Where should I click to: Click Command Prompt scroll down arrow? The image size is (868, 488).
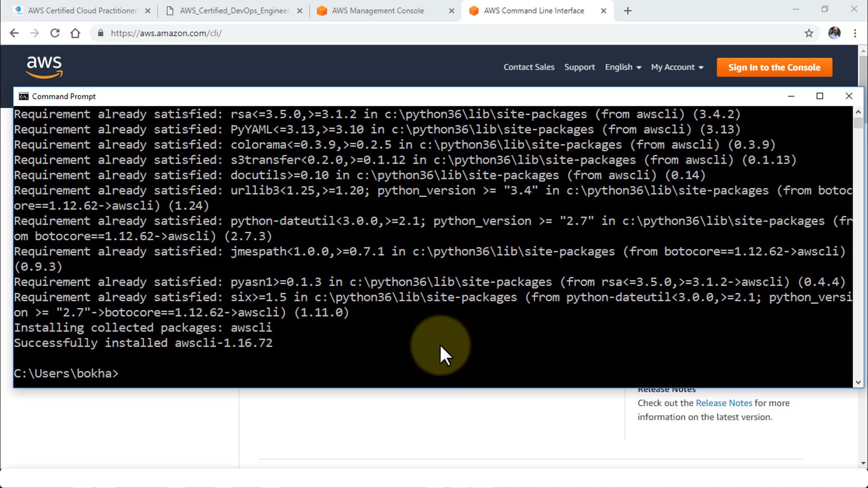(x=858, y=382)
